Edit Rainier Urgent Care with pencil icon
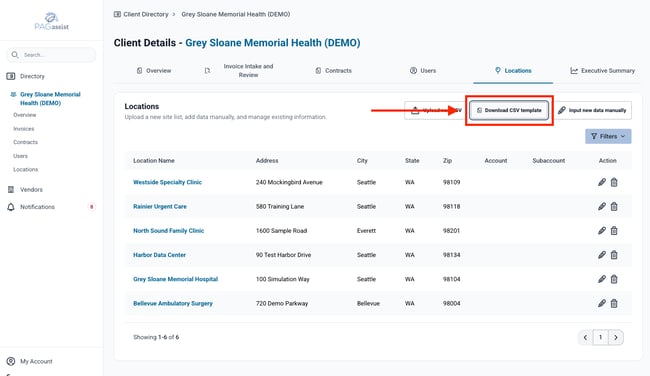The height and width of the screenshot is (376, 650). click(602, 206)
